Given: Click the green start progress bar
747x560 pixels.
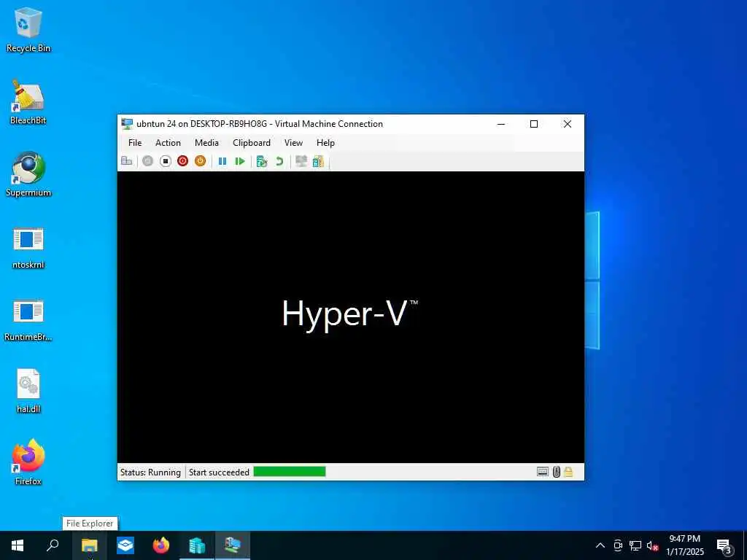Looking at the screenshot, I should (290, 472).
